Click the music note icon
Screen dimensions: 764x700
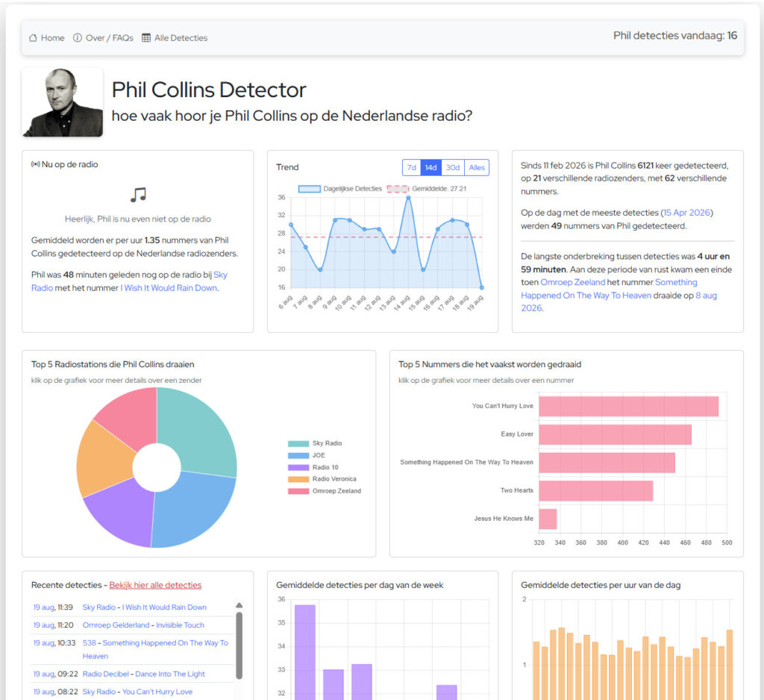click(138, 195)
